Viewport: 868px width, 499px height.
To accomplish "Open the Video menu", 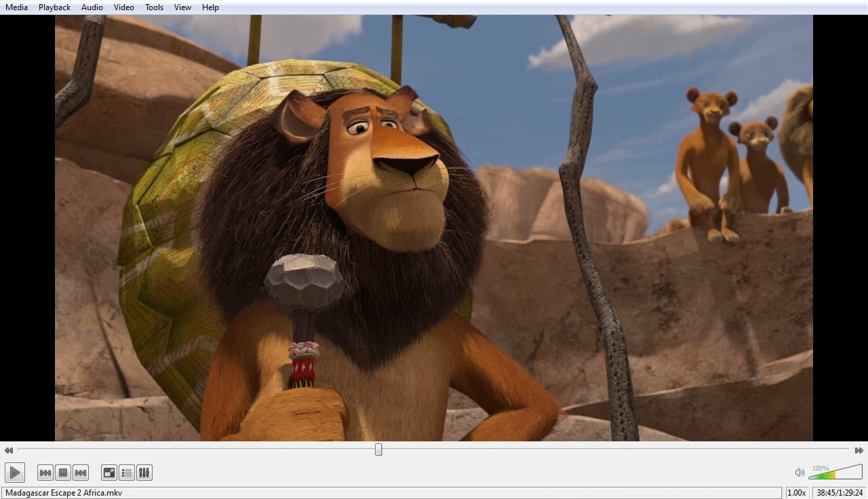I will point(124,7).
